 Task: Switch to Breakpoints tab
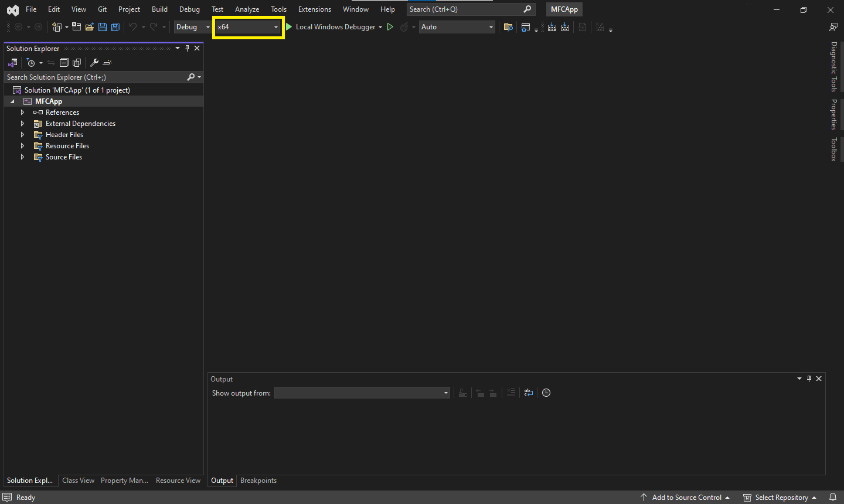tap(258, 481)
